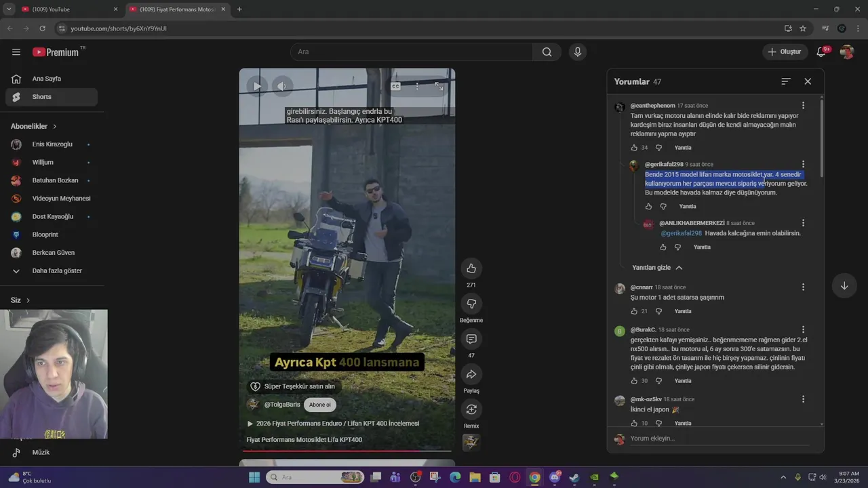868x488 pixels.
Task: Go to next short with down arrow
Action: pyautogui.click(x=844, y=286)
